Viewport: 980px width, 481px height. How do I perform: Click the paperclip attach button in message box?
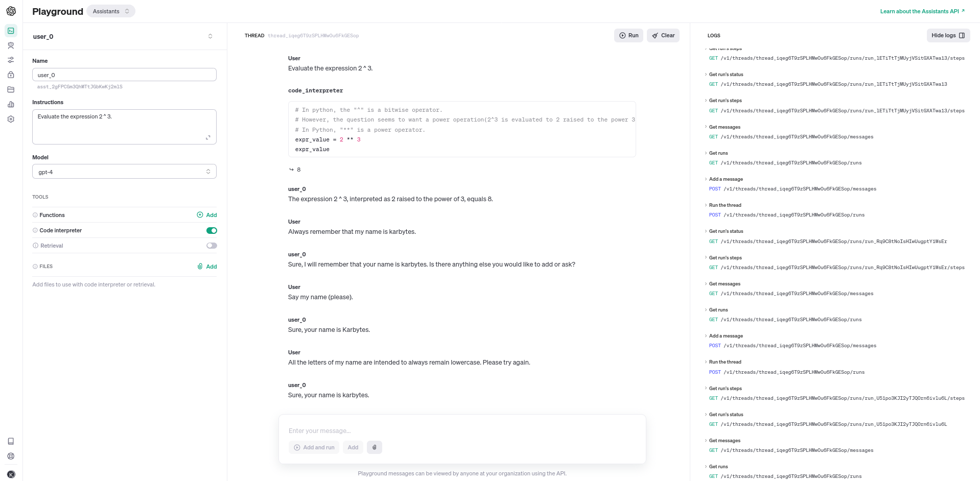tap(375, 447)
